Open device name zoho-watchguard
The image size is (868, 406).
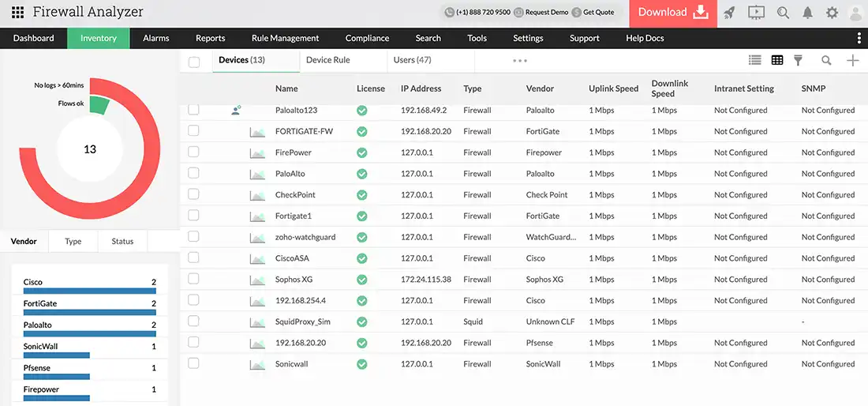point(305,237)
